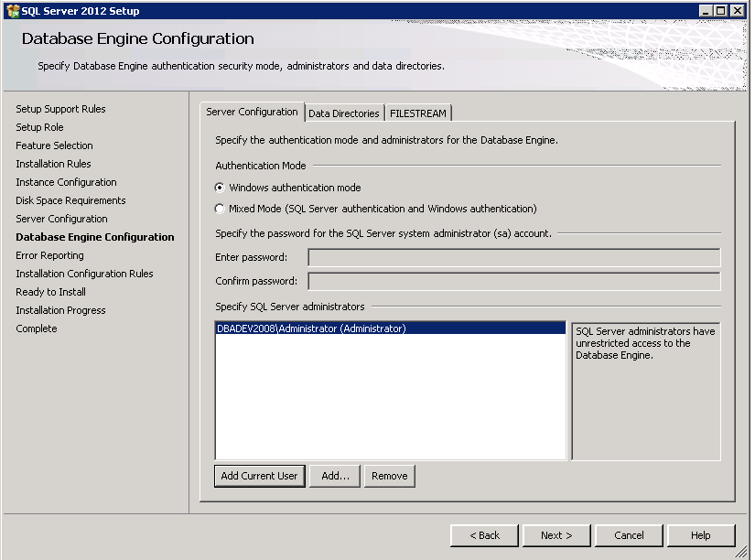Click Error Reporting step

coord(49,255)
